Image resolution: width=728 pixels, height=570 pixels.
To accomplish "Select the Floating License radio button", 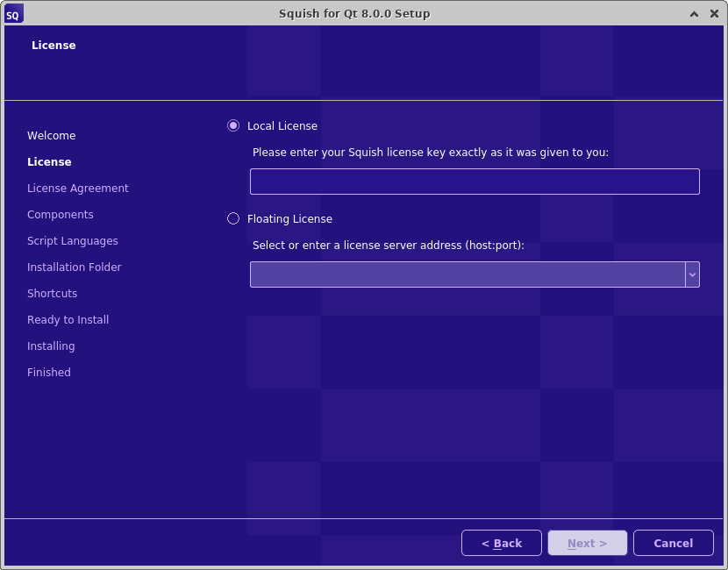I will click(x=233, y=218).
